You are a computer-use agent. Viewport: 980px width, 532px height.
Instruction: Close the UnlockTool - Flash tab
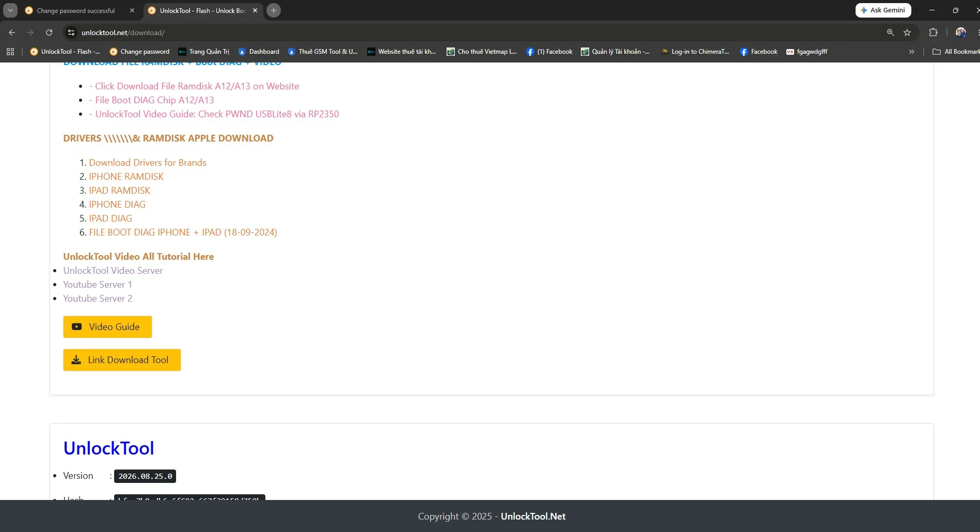pos(255,10)
